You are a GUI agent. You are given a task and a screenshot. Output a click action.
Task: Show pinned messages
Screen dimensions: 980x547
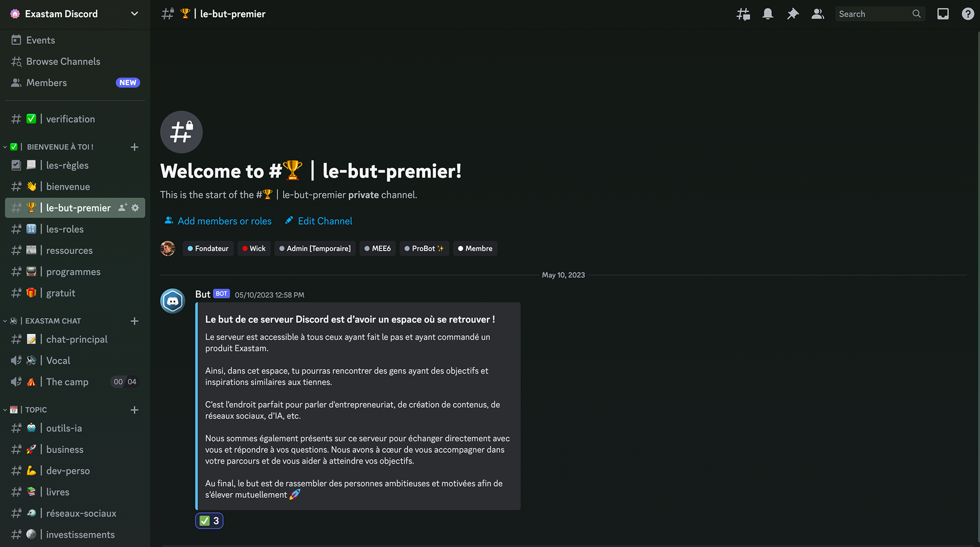pos(793,14)
